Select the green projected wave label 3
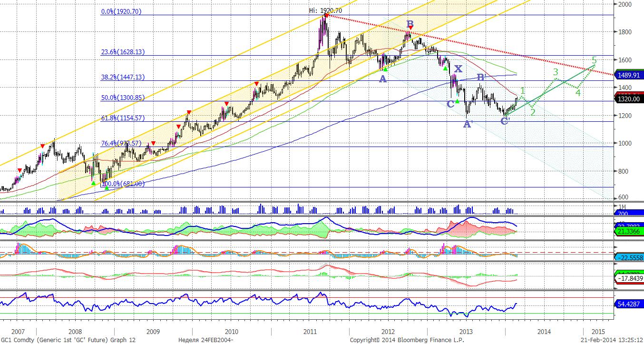644x344 pixels. click(x=555, y=72)
